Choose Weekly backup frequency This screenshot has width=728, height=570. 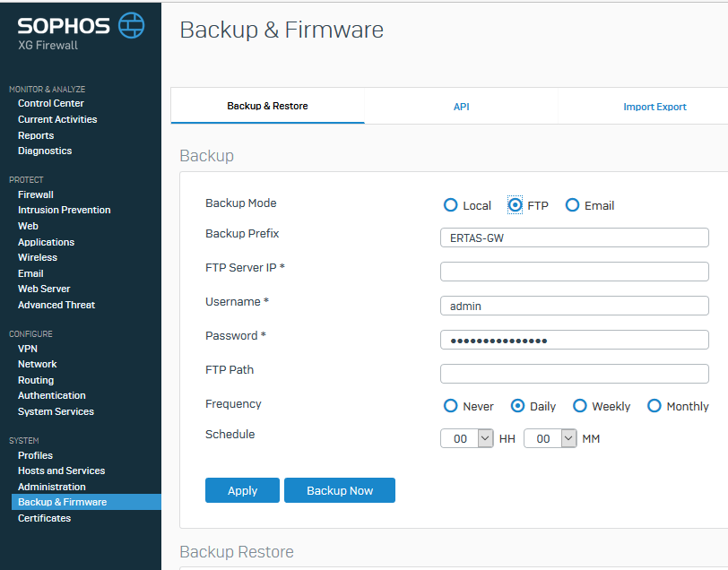click(x=579, y=406)
